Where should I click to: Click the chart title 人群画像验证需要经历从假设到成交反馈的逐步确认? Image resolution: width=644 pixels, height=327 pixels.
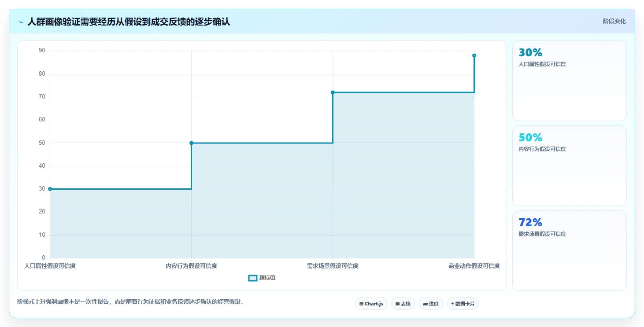tap(129, 22)
